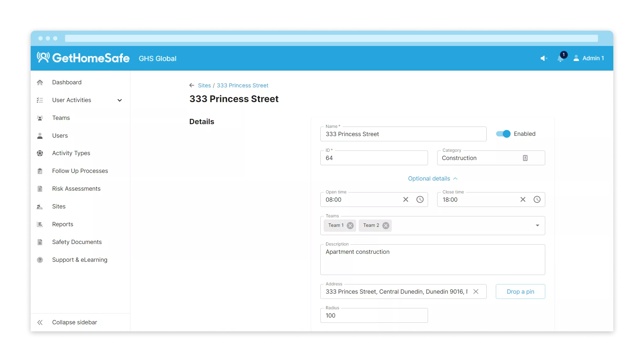This screenshot has height=362, width=644.
Task: Clear the Open time value
Action: coord(406,200)
